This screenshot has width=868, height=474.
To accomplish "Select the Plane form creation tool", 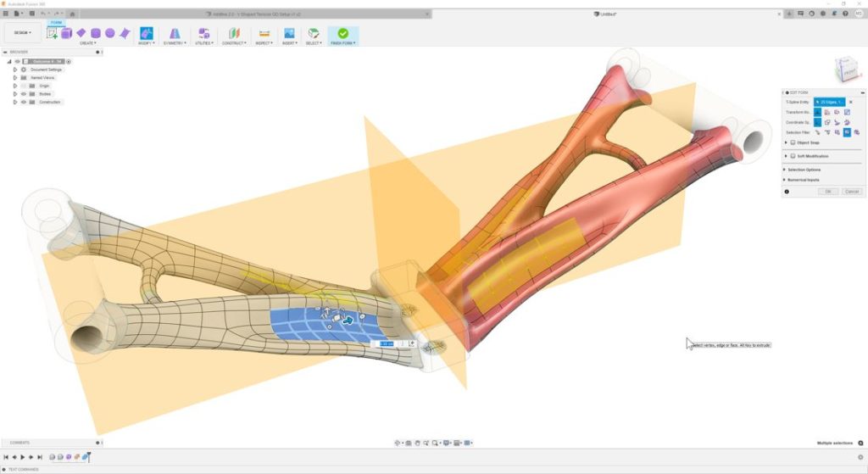I will coord(81,33).
